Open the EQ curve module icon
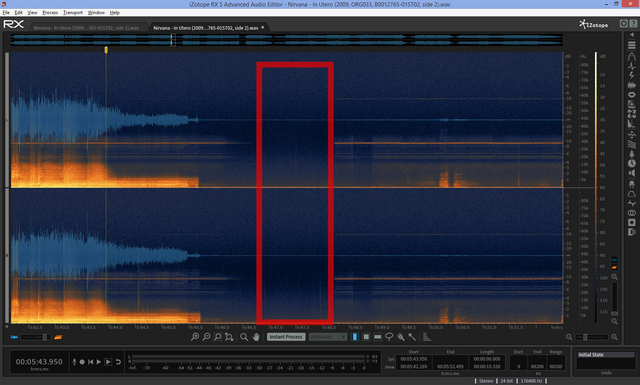The width and height of the screenshot is (640, 385). (631, 193)
